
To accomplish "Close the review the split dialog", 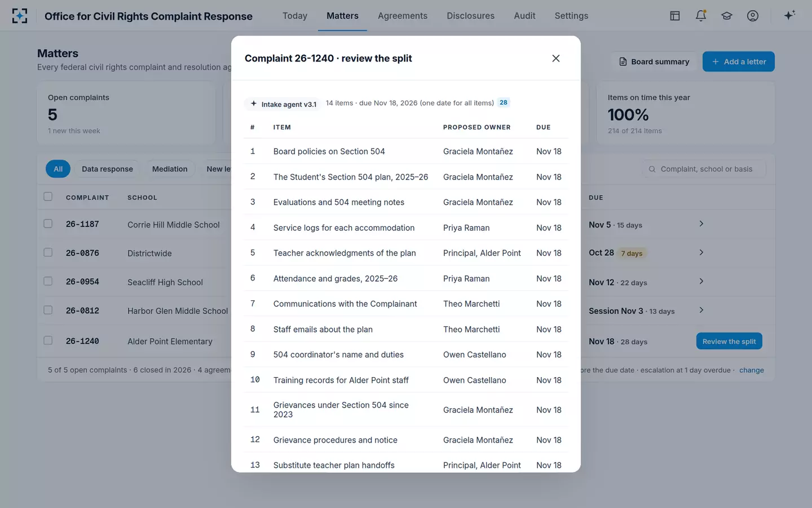I will [x=556, y=58].
